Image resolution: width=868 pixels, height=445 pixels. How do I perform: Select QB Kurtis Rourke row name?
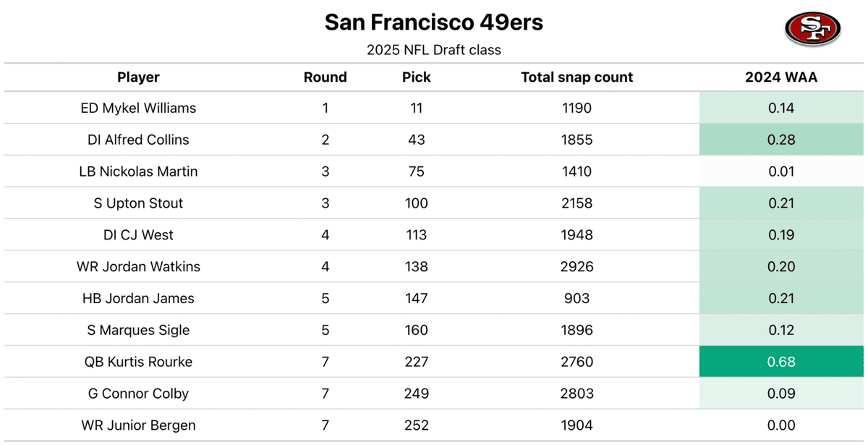[x=138, y=362]
